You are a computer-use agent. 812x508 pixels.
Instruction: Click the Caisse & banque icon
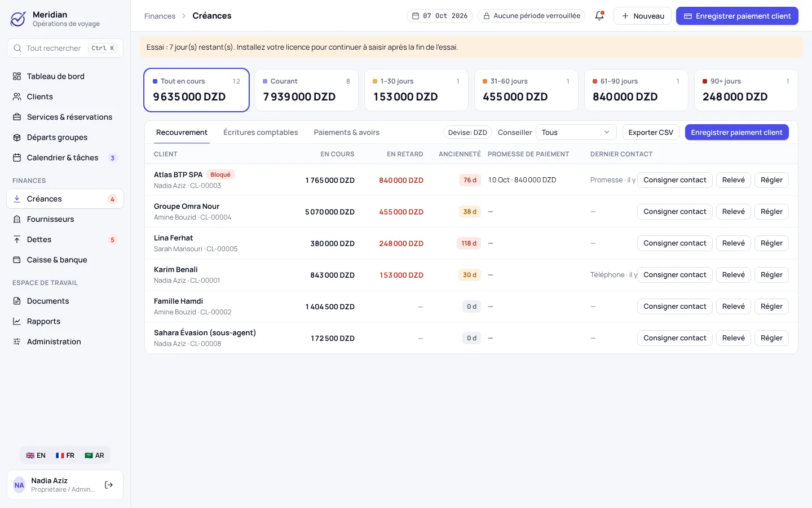(17, 260)
